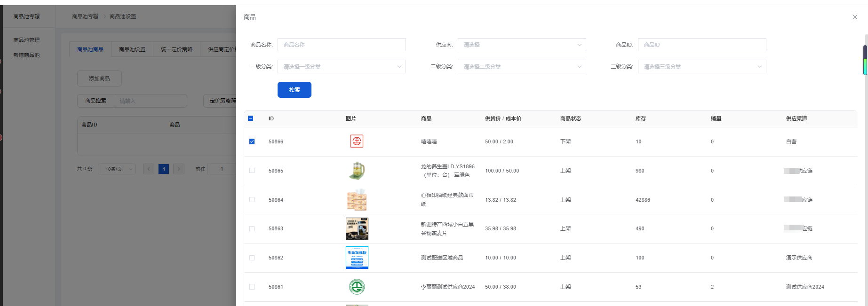
Task: Select checkbox for product 50862
Action: tap(252, 258)
